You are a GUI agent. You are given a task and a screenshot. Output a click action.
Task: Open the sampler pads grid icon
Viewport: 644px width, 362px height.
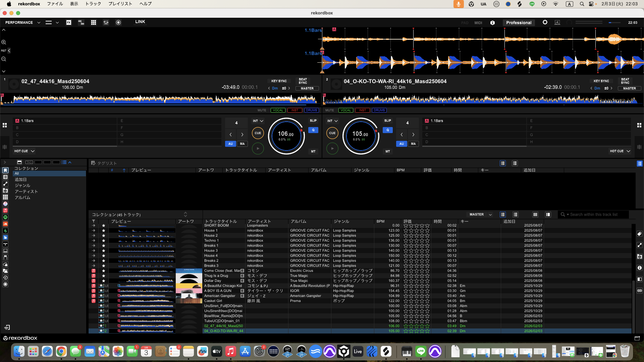[x=94, y=22]
